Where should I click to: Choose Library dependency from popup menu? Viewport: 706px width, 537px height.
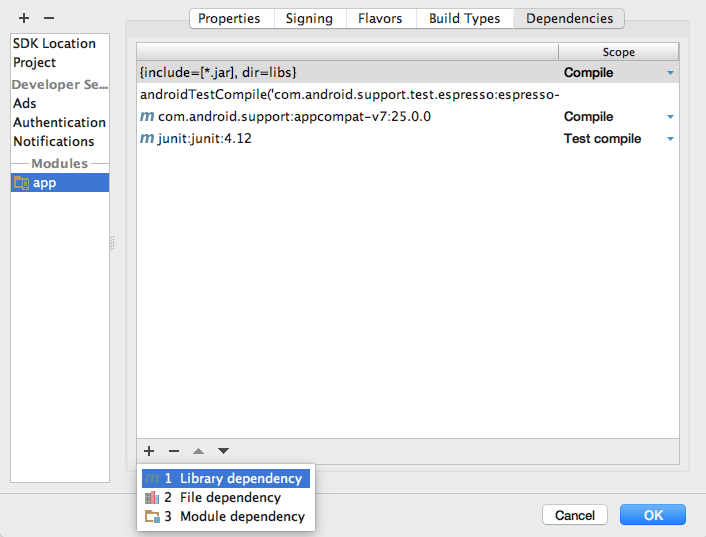240,479
